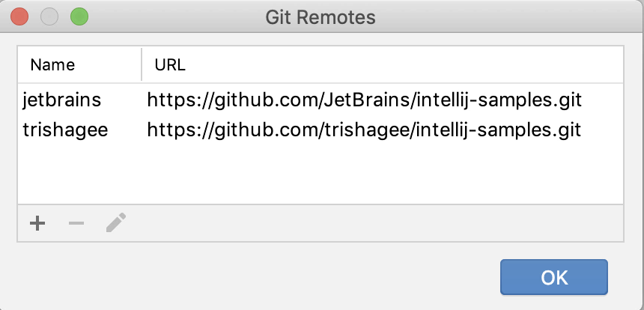Click the URL column header
This screenshot has height=310, width=644.
[x=170, y=65]
